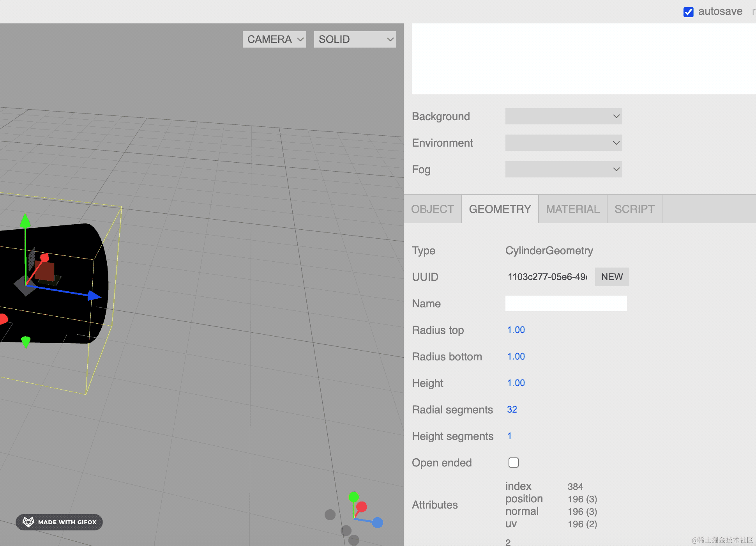Image resolution: width=756 pixels, height=546 pixels.
Task: Select the Height value 1.00
Action: click(516, 383)
